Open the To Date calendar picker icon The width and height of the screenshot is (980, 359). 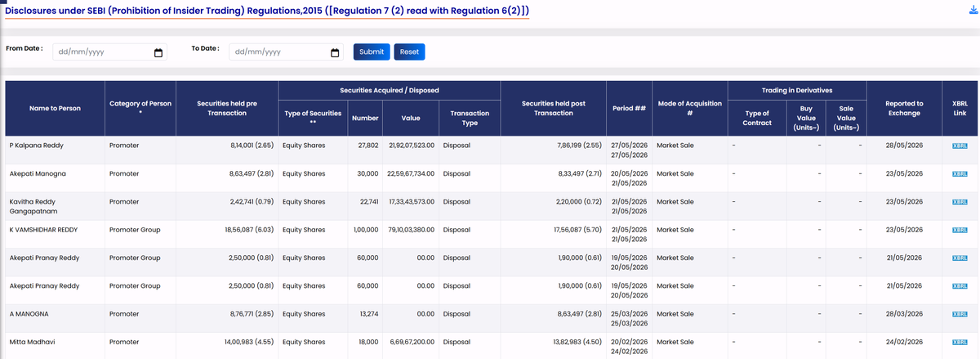coord(335,52)
